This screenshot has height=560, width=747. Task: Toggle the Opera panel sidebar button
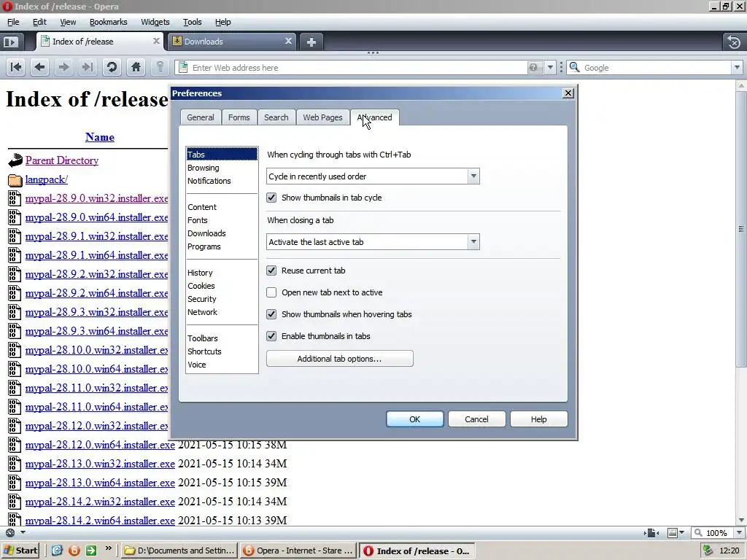click(x=10, y=42)
